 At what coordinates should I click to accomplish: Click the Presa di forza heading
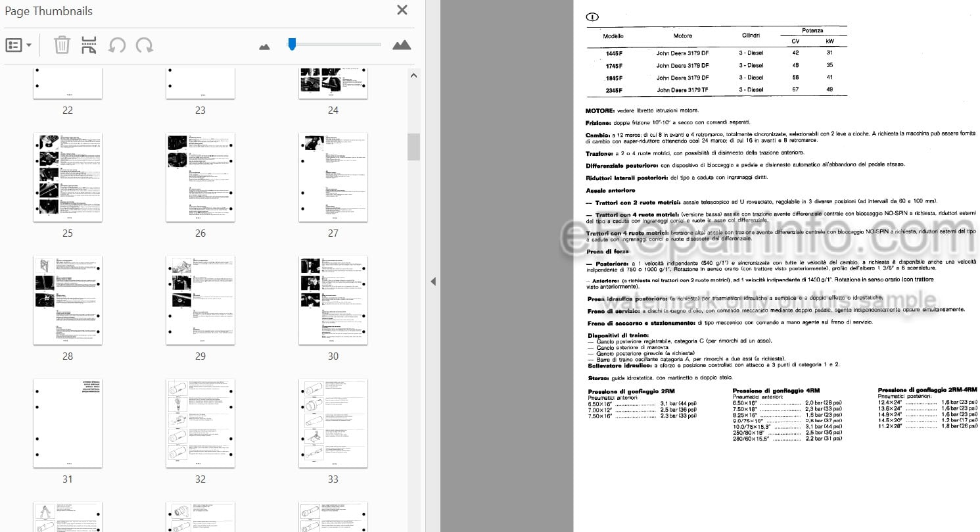point(607,252)
